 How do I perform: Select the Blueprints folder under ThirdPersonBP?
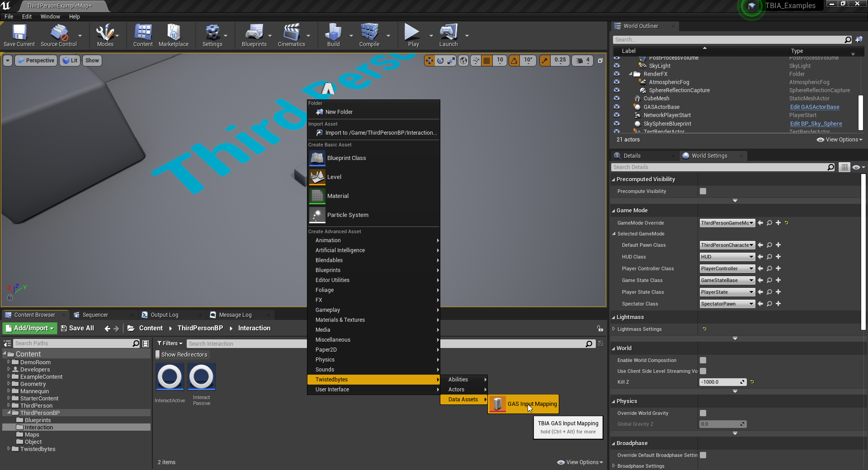38,420
